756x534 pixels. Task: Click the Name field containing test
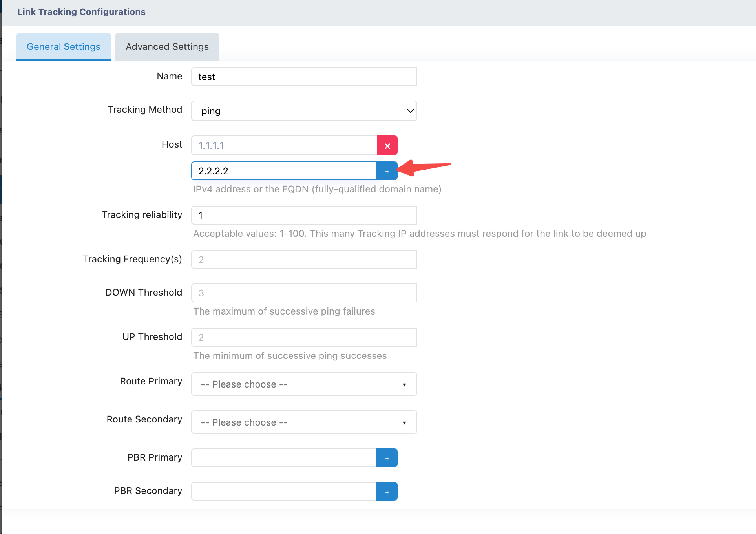303,77
